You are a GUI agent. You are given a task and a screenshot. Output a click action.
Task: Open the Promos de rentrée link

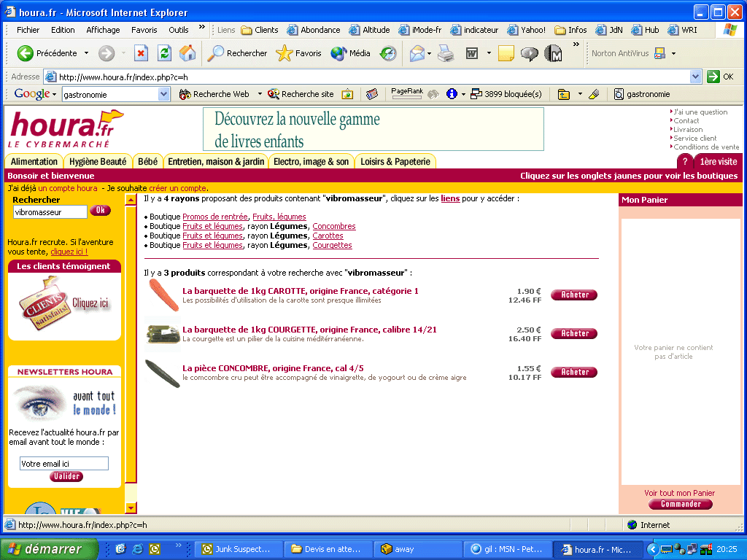click(215, 217)
